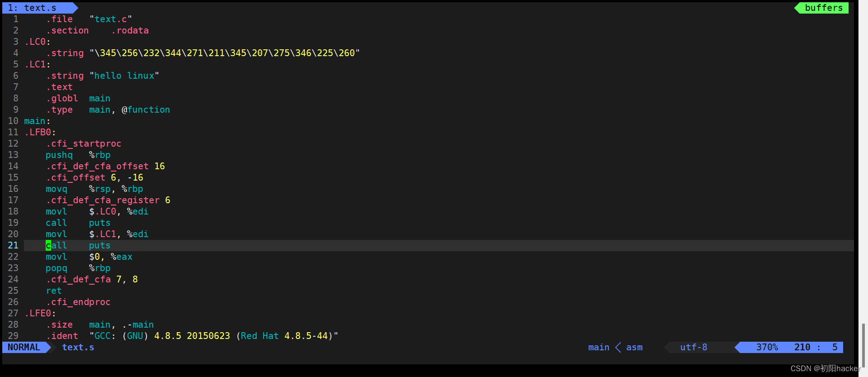Click puts on line 21
Screen dimensions: 868x377
pos(100,245)
